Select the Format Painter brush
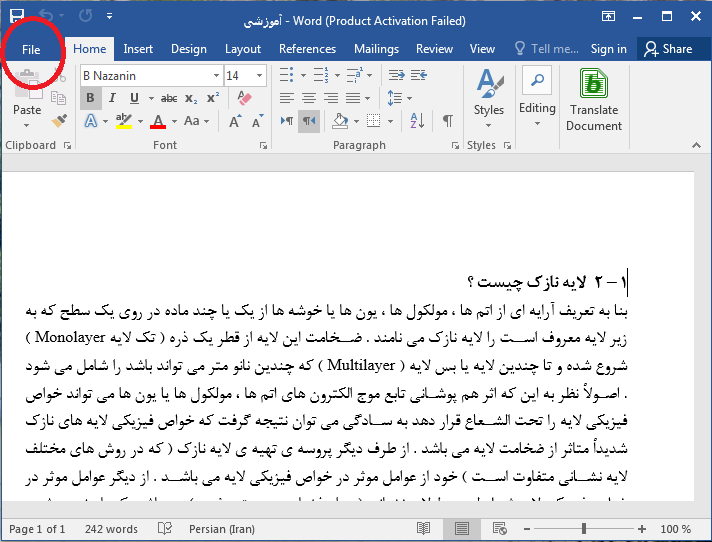 pyautogui.click(x=59, y=120)
